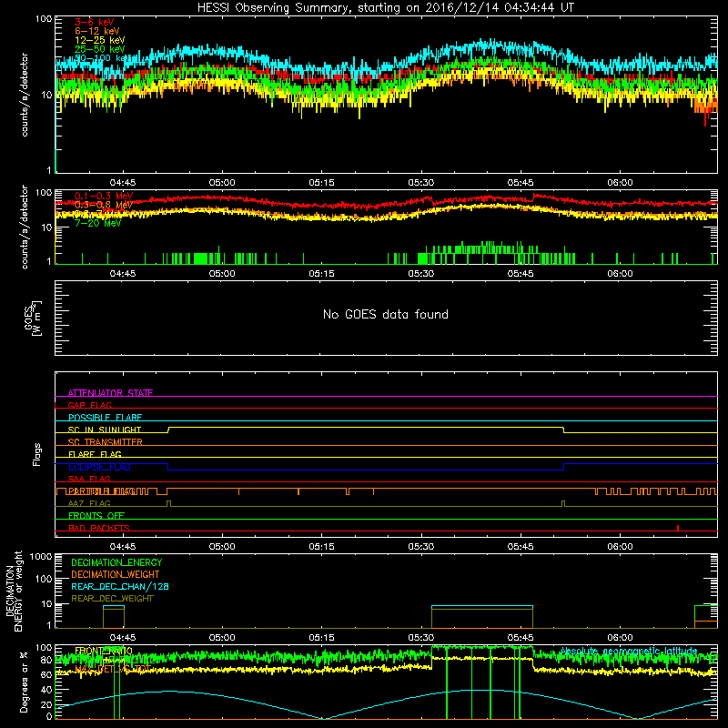
Task: Click the 04:45 tick label under the decimation panel
Action: [x=123, y=638]
